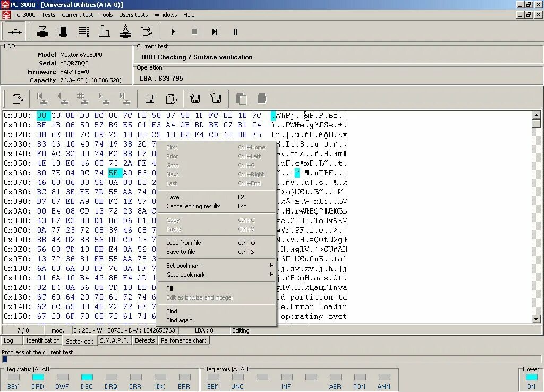
Task: Open the Help menu
Action: tap(189, 15)
